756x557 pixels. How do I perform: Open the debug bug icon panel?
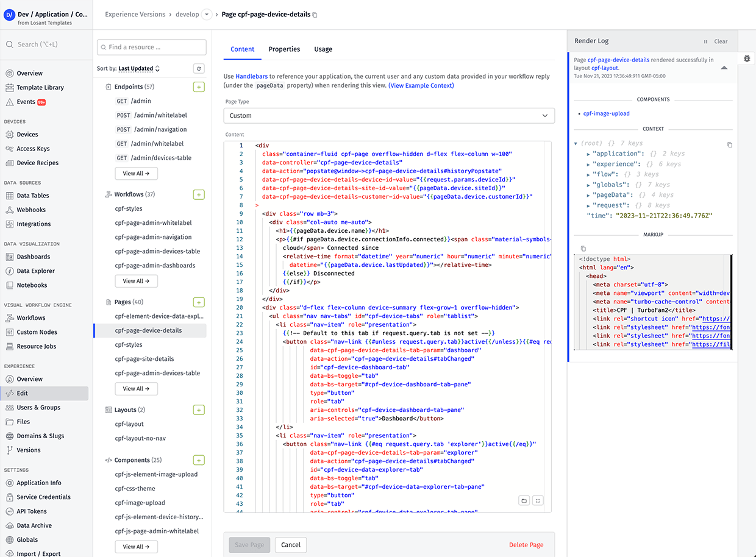(747, 59)
